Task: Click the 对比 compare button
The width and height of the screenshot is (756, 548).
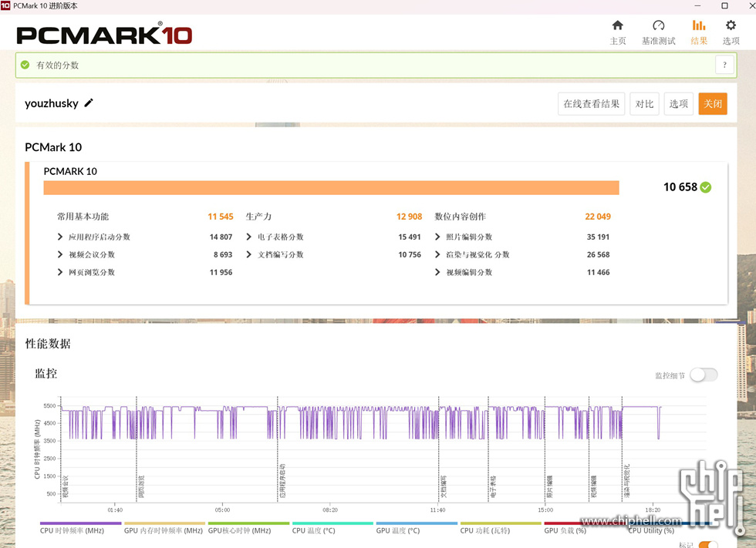Action: point(644,104)
